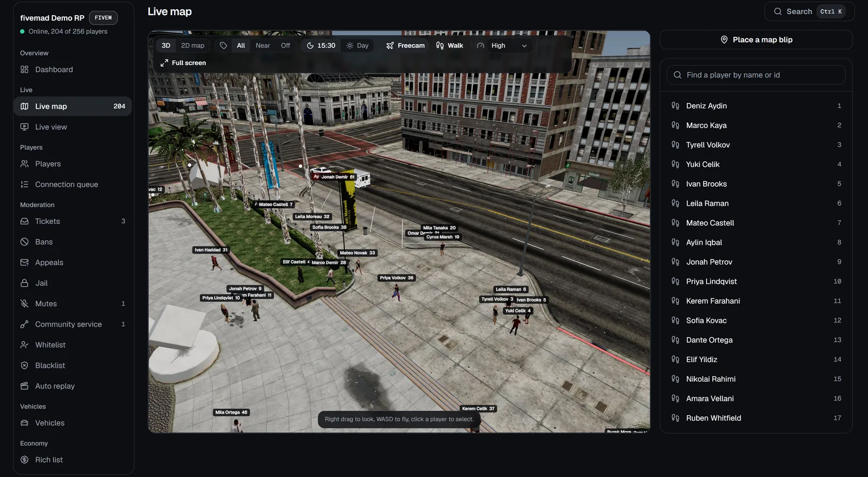
Task: Click the Auto replay clapperboard icon
Action: point(24,386)
